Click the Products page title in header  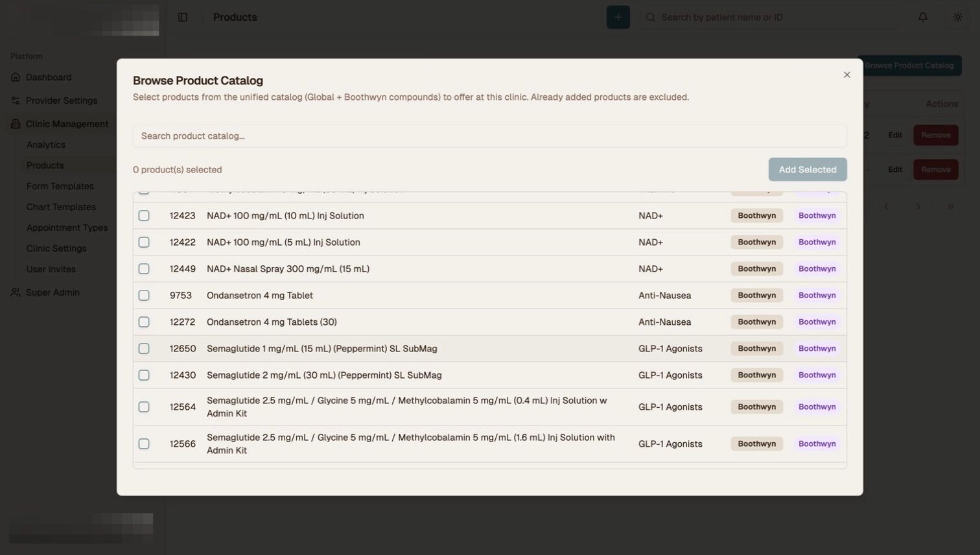click(x=235, y=18)
